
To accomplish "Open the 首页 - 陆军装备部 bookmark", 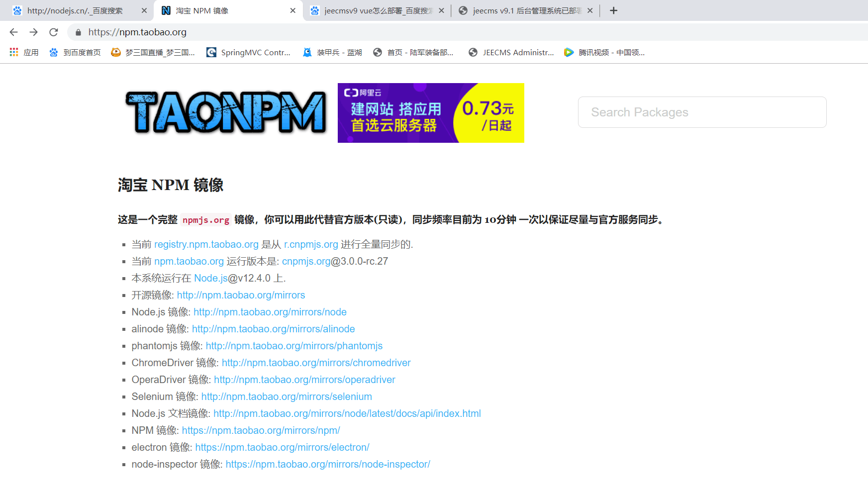I will 413,52.
